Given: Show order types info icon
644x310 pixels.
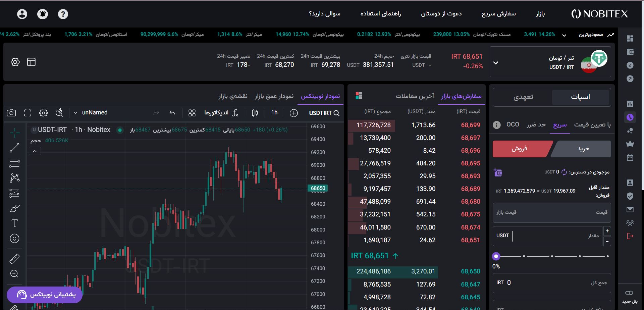Looking at the screenshot, I should pos(497,125).
